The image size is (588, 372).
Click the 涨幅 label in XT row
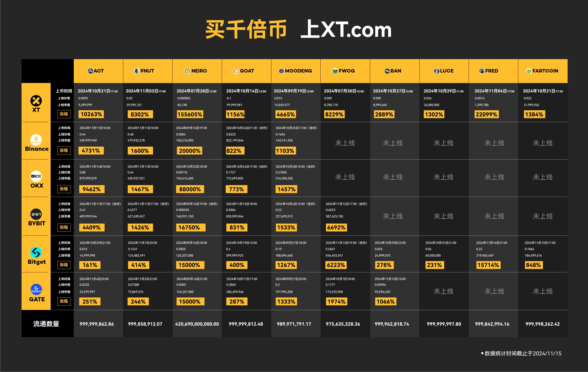[64, 114]
